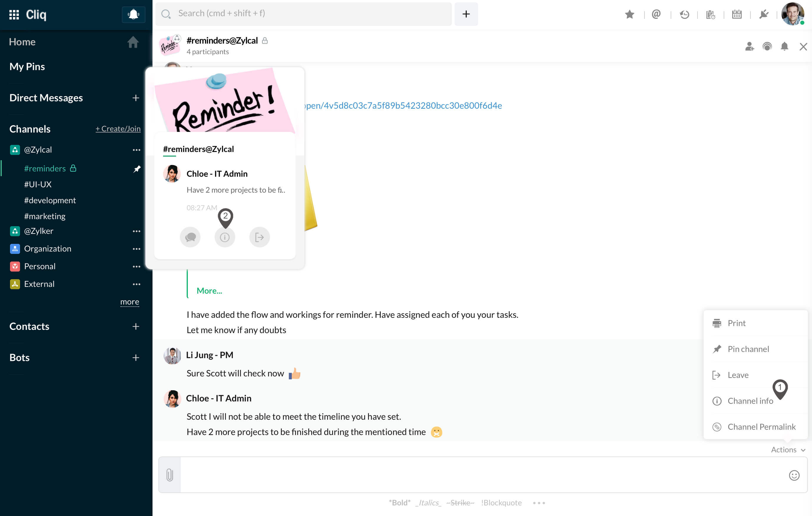This screenshot has height=516, width=812.
Task: Open the integrations plug icon in top bar
Action: 764,14
